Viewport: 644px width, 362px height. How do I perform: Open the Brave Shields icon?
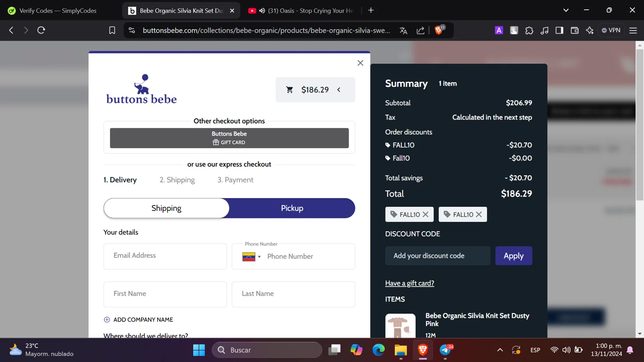click(439, 30)
